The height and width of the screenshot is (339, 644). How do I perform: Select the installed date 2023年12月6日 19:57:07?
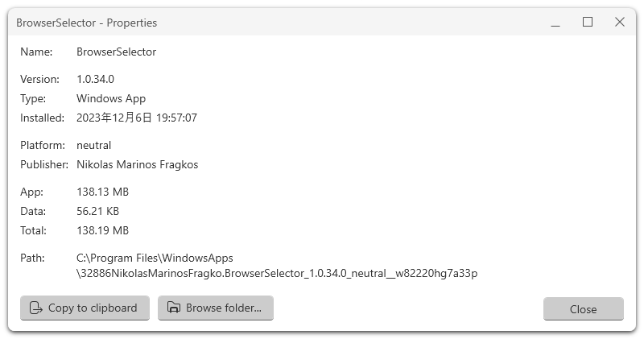click(x=137, y=118)
